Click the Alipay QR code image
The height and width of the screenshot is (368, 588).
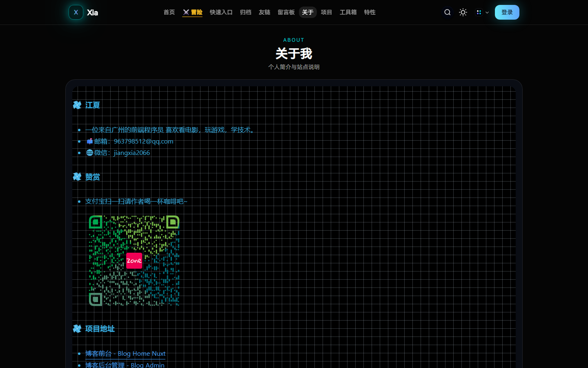[134, 261]
